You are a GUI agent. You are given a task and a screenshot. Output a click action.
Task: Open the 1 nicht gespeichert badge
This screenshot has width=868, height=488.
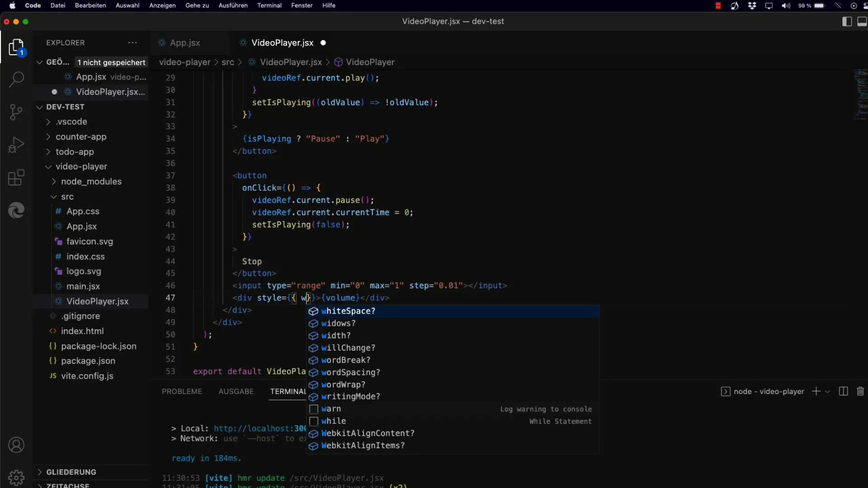tap(111, 62)
